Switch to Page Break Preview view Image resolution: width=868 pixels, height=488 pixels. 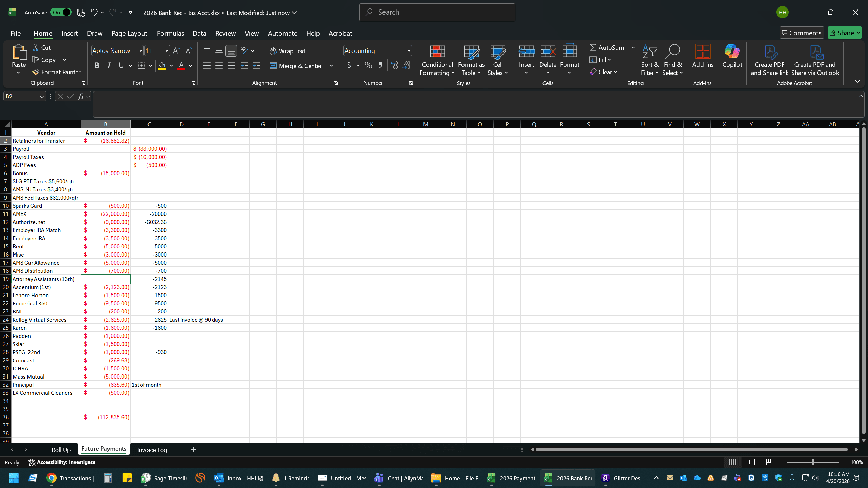(769, 462)
